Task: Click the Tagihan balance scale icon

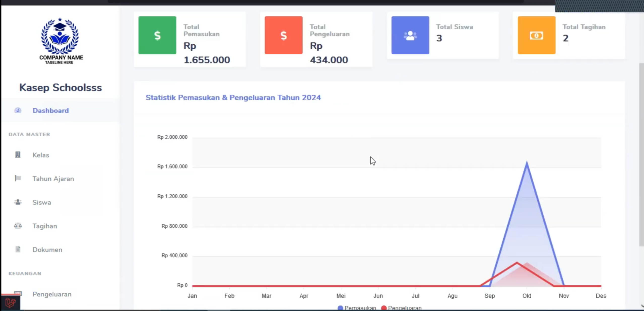Action: pos(18,226)
